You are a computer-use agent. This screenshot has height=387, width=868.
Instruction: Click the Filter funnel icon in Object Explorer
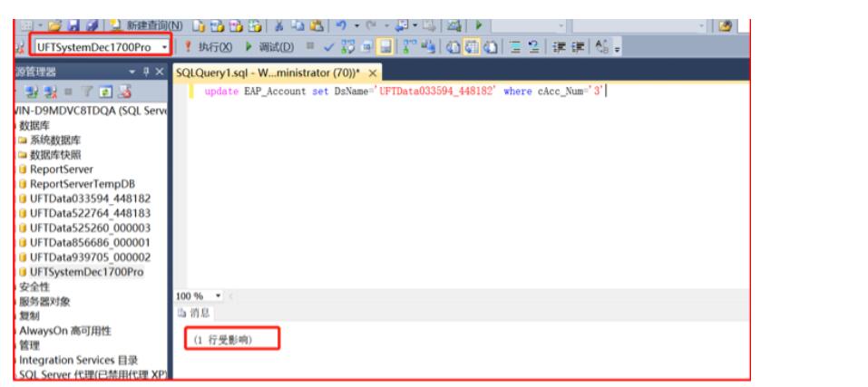click(x=87, y=92)
